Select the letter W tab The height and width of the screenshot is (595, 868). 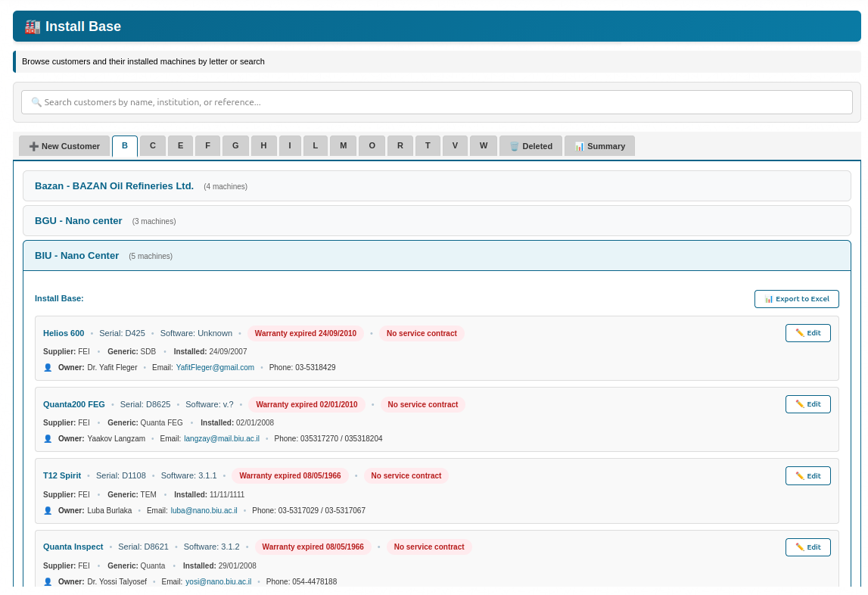click(x=484, y=146)
